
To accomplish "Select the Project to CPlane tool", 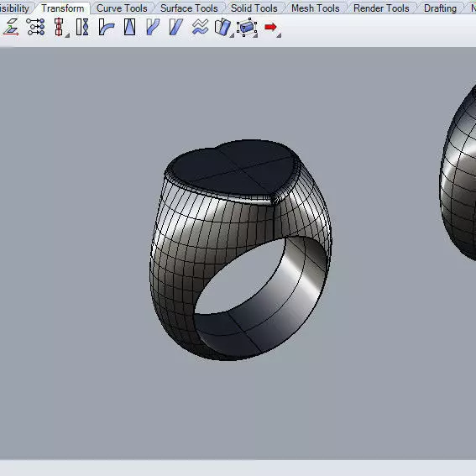I will click(11, 28).
